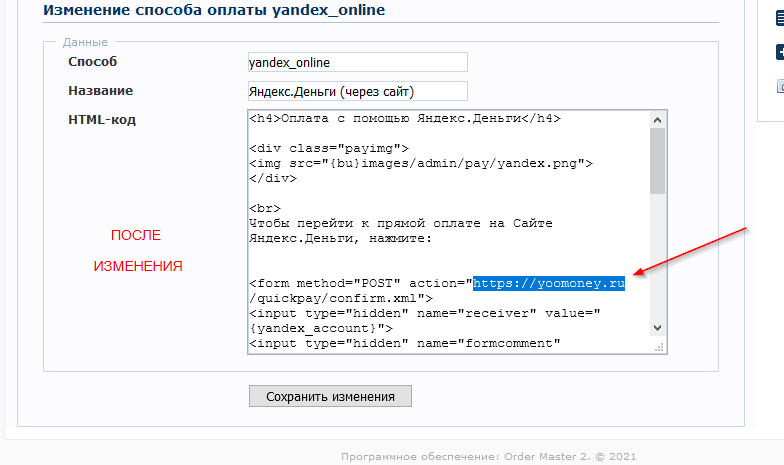Click the HTML-код field label
Viewport: 784px width, 465px height.
(102, 120)
